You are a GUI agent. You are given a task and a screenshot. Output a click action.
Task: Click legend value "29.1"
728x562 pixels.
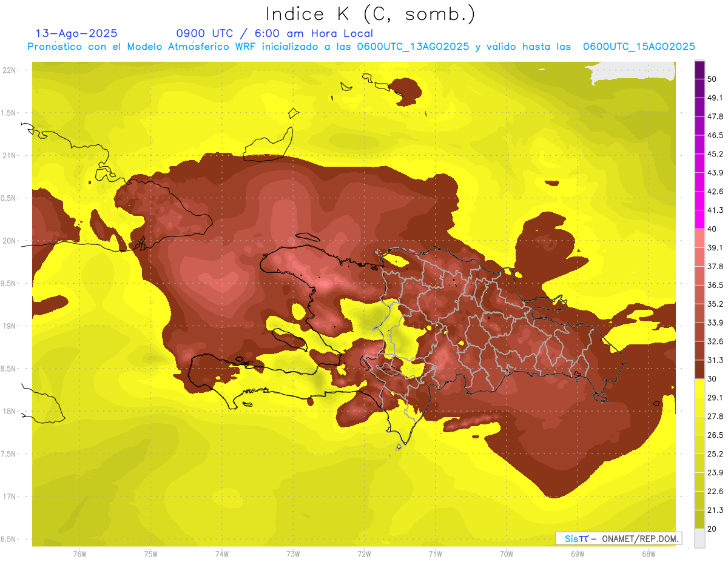tap(715, 398)
